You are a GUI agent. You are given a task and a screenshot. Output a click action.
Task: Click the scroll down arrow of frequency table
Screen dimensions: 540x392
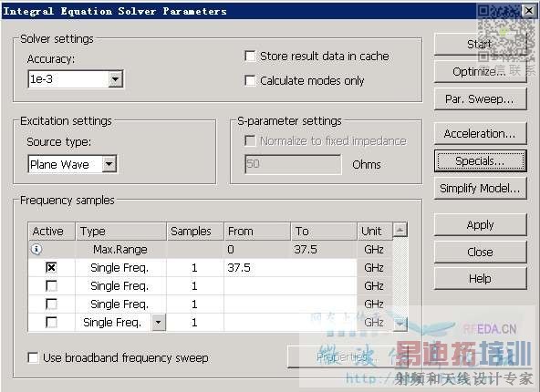(x=400, y=324)
